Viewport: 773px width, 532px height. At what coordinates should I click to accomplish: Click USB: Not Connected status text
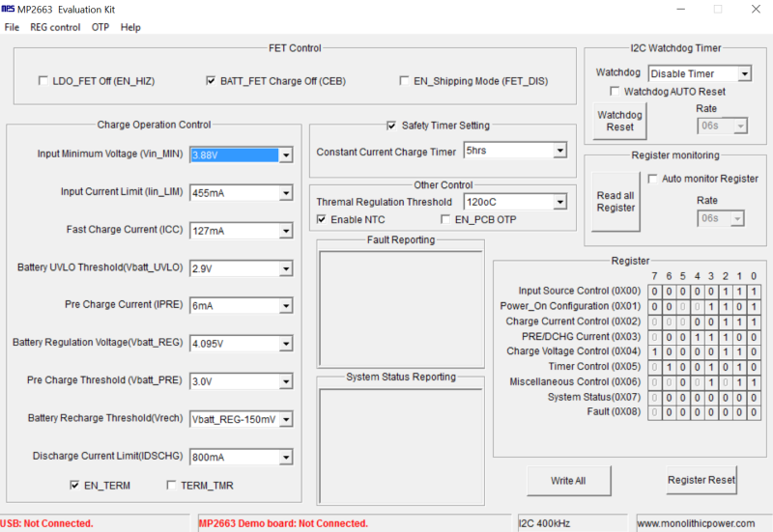click(46, 523)
